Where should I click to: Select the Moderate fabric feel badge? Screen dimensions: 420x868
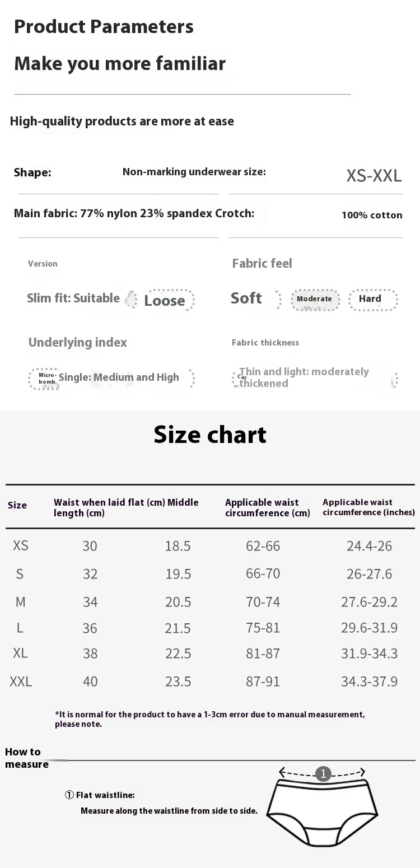coord(315,299)
